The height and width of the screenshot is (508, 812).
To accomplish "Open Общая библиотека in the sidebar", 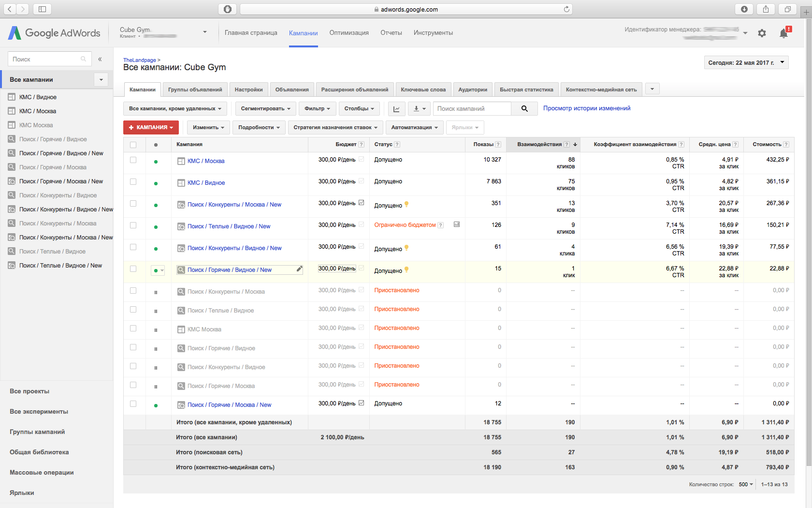I will click(39, 452).
